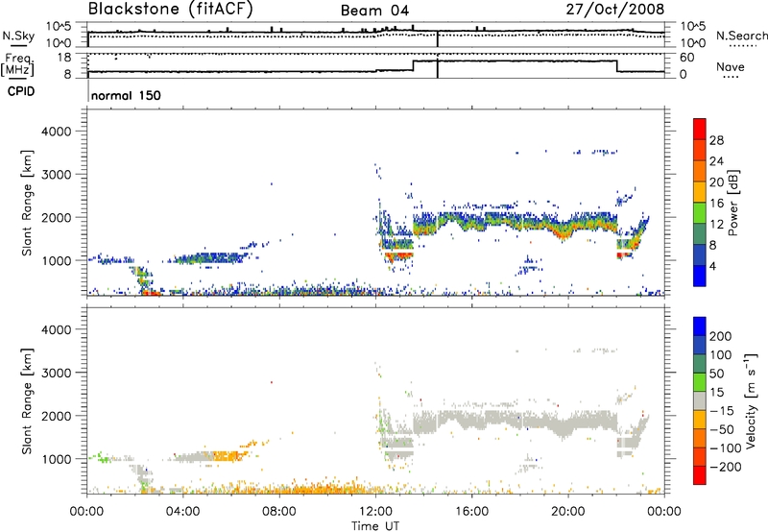Click the '20:00' time tick label
The height and width of the screenshot is (532, 768).
[568, 512]
